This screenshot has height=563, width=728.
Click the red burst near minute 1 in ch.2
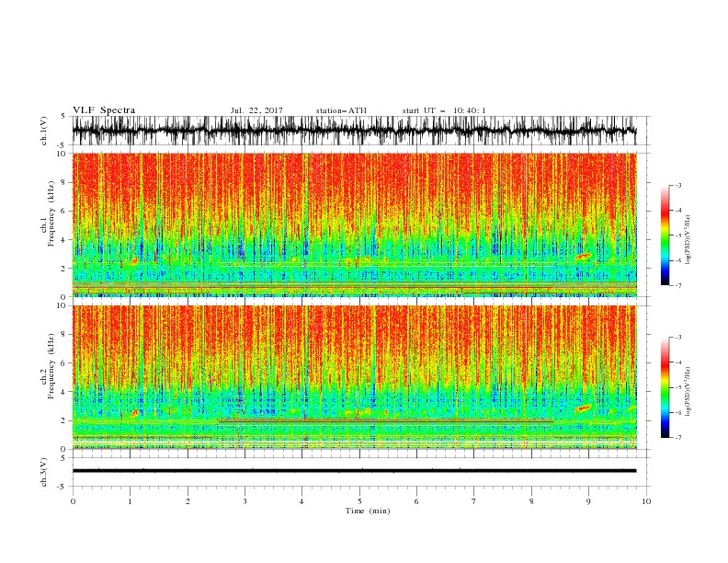pyautogui.click(x=134, y=413)
